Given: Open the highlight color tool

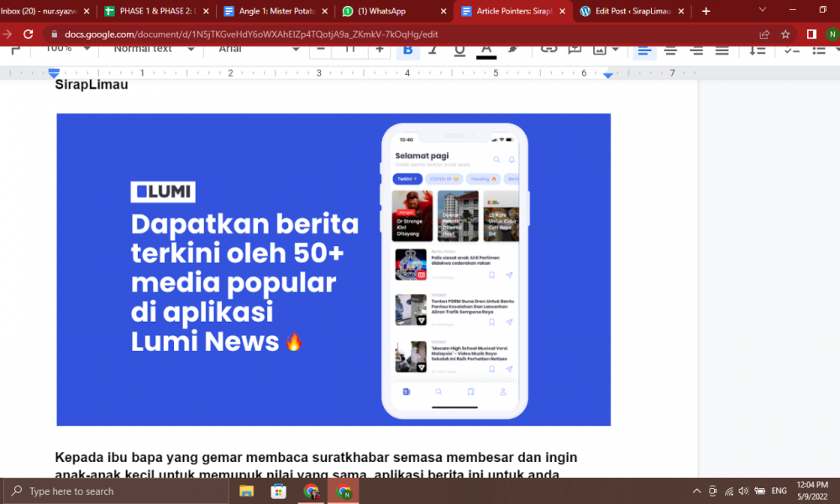Looking at the screenshot, I should (x=512, y=50).
